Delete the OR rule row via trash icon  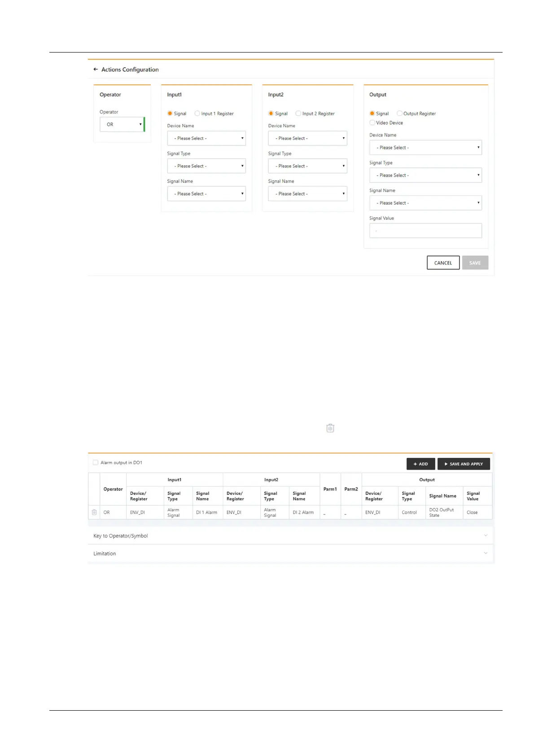click(x=94, y=512)
